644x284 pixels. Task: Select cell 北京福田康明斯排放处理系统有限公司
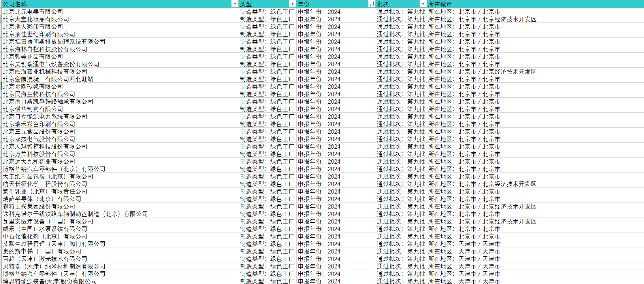coord(120,42)
